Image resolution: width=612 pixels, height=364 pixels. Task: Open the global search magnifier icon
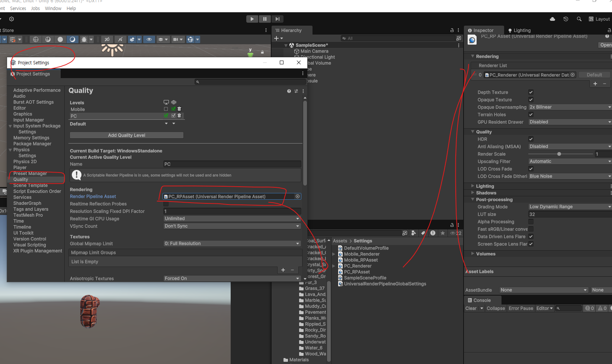click(579, 19)
